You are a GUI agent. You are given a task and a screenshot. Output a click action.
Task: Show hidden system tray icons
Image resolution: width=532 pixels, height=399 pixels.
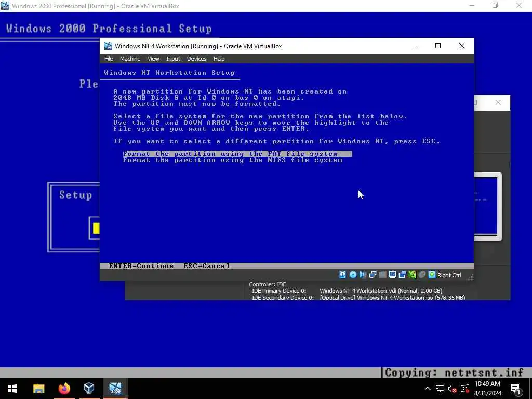pos(427,389)
